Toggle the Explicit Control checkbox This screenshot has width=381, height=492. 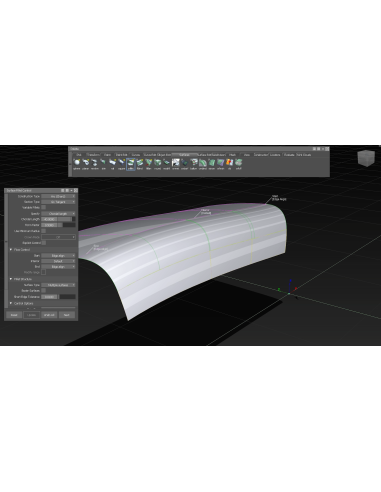click(43, 243)
